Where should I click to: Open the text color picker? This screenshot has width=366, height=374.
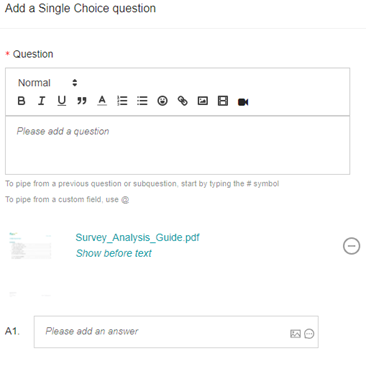click(x=102, y=101)
